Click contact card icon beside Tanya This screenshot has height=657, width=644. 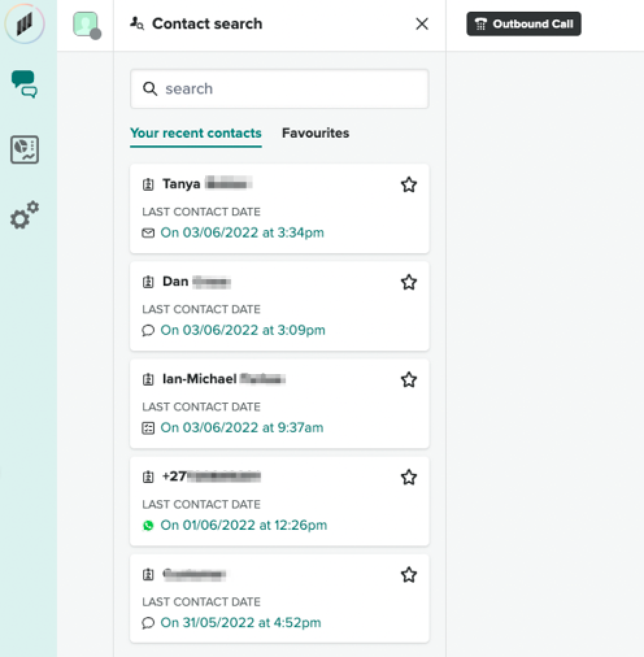[x=148, y=184]
